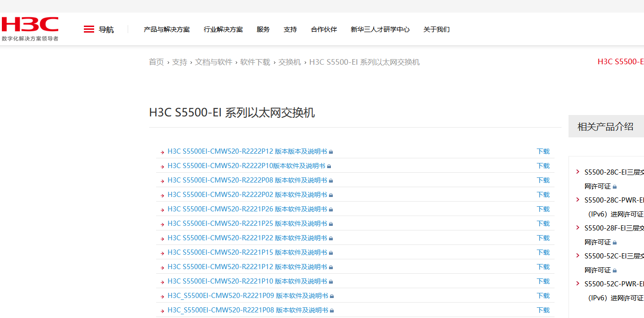Go to 首页 in breadcrumb

click(157, 62)
